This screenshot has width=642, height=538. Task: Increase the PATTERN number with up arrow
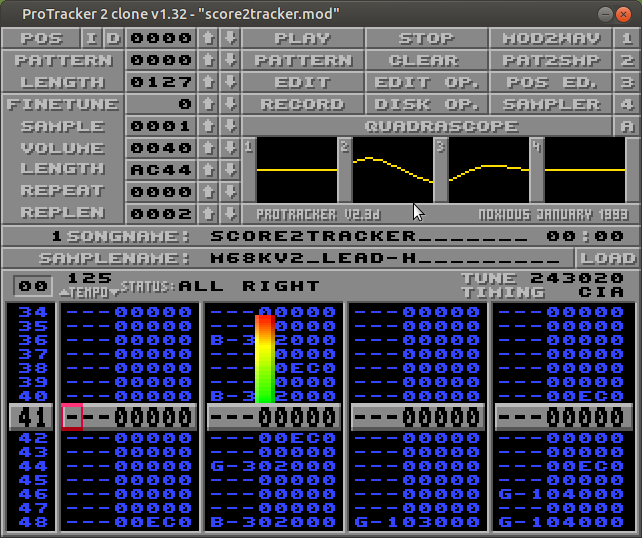(x=208, y=60)
